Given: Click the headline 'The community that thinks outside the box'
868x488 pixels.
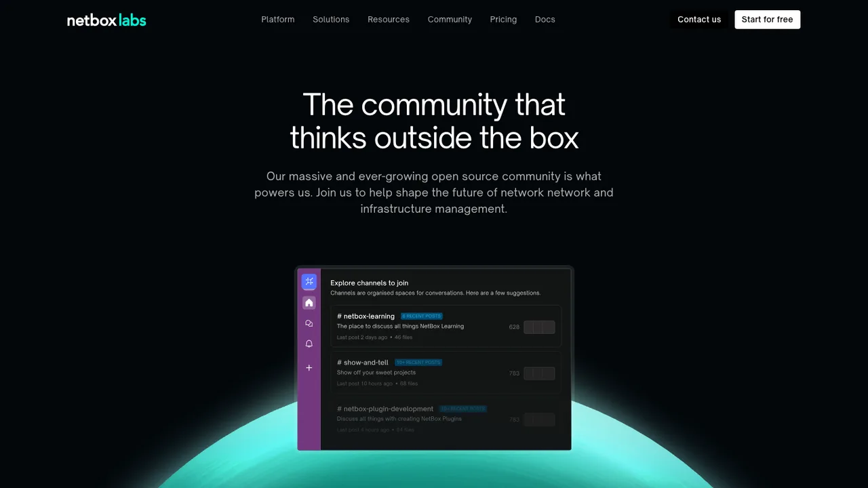Looking at the screenshot, I should 434,121.
